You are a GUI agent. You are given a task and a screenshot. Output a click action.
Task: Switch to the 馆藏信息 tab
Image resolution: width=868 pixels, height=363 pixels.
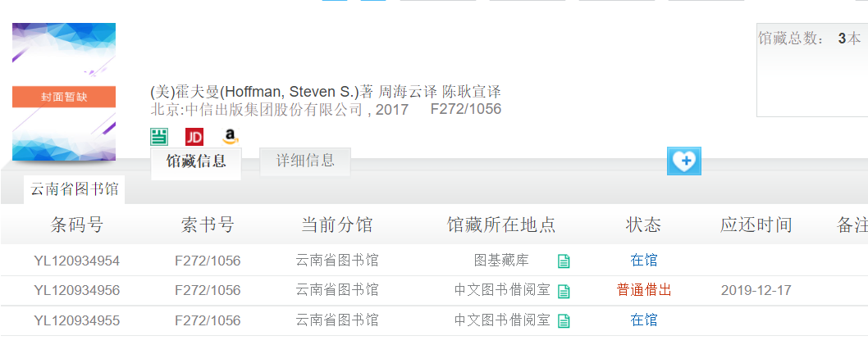pos(196,161)
